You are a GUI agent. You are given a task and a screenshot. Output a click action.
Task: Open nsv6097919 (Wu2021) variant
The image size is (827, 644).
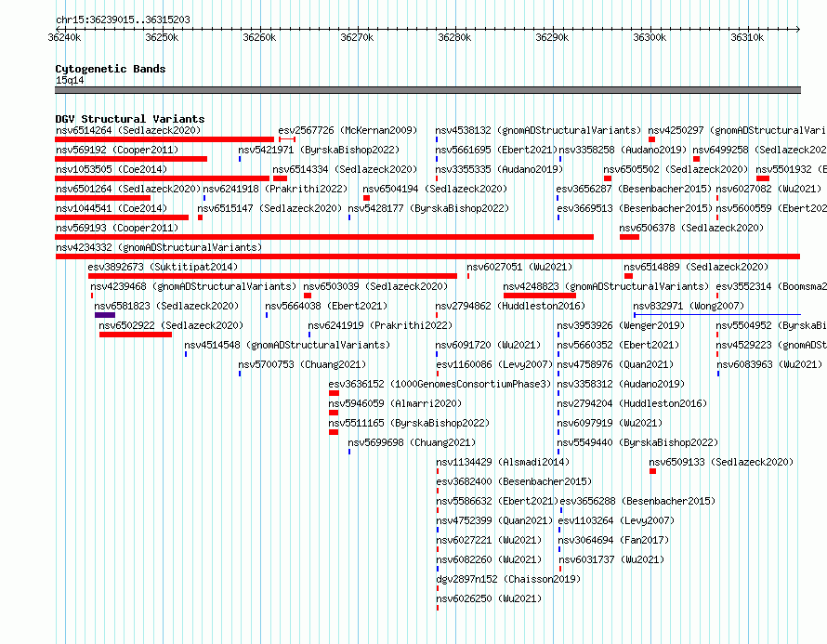610,423
